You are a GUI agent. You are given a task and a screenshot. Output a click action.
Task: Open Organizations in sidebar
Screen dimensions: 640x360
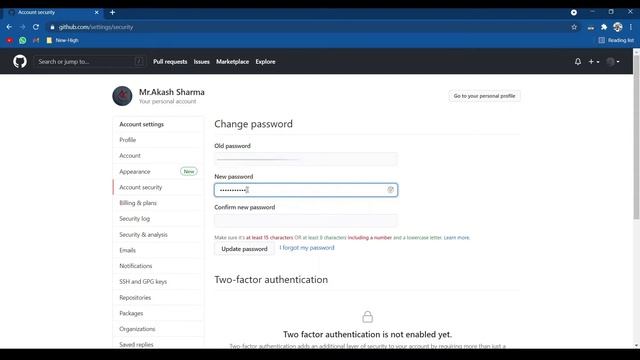tap(158, 329)
